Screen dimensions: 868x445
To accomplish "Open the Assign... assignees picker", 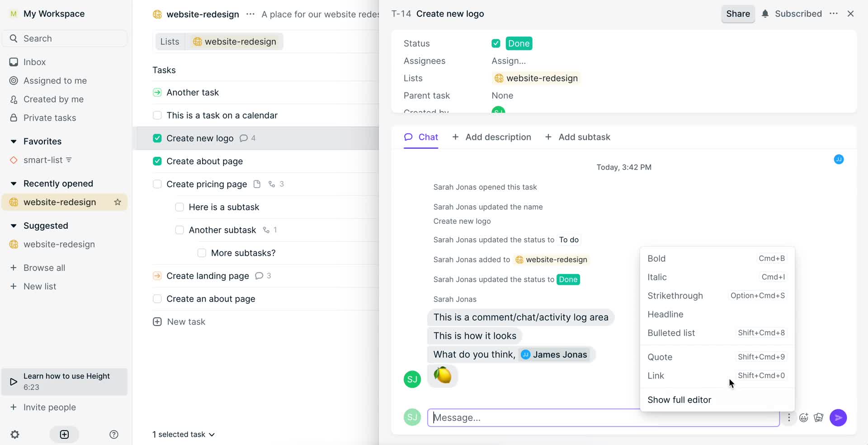I will point(509,61).
